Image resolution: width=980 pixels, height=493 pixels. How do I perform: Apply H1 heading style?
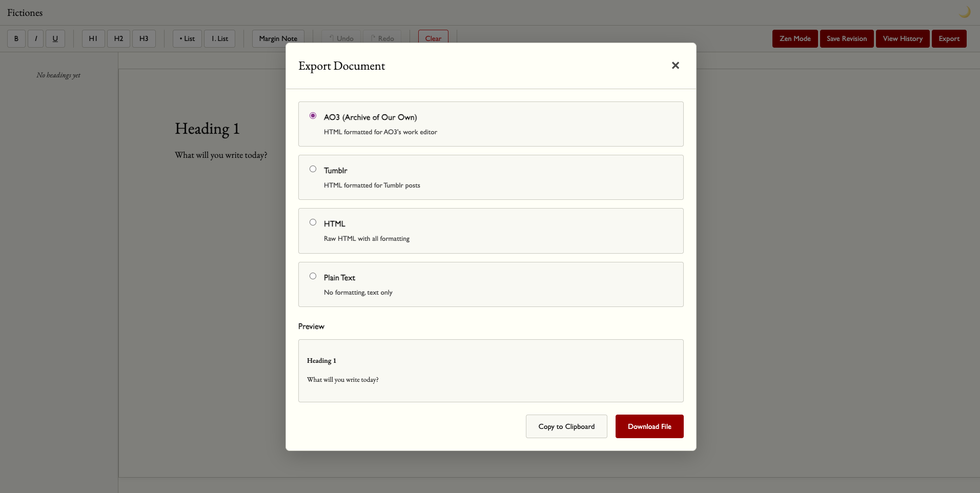point(93,38)
